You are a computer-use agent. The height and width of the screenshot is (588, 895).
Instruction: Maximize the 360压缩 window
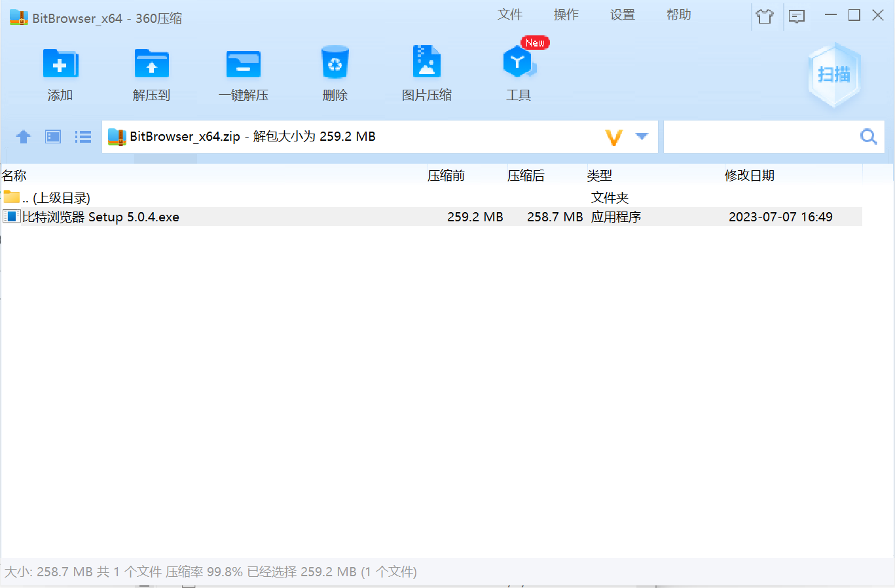(854, 15)
